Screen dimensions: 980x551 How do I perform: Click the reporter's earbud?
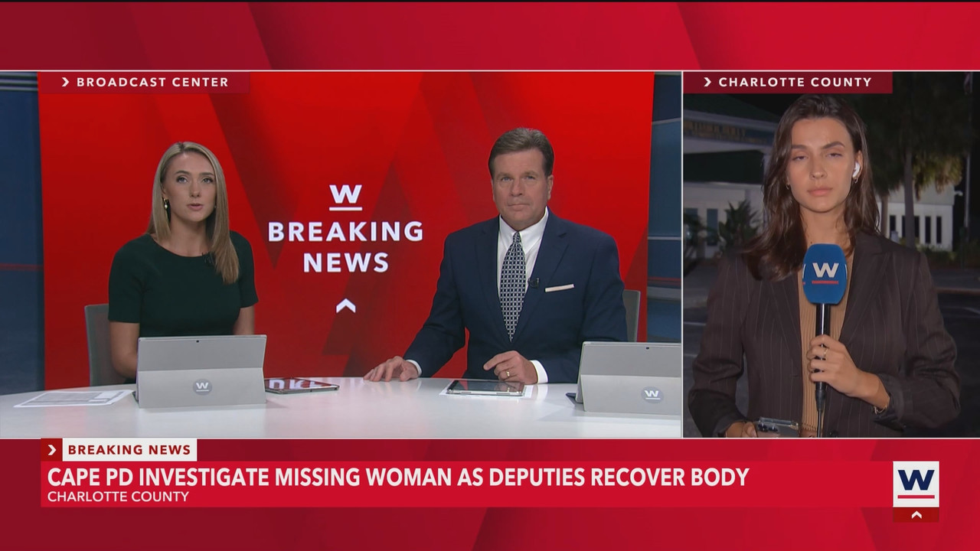click(x=856, y=169)
